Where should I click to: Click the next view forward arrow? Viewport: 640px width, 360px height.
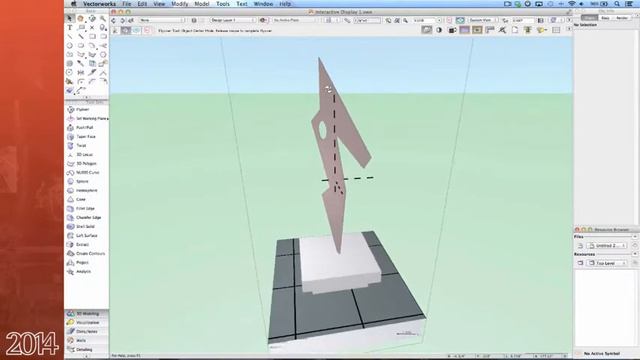pyautogui.click(x=122, y=20)
